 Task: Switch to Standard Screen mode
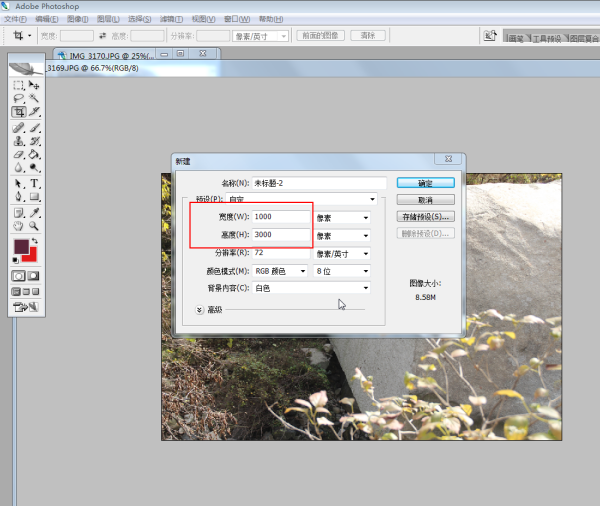16,292
